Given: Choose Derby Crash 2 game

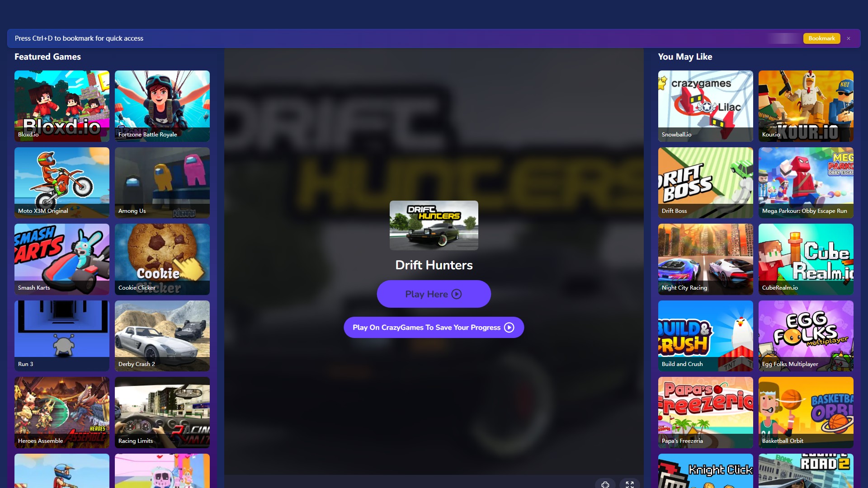Looking at the screenshot, I should [x=162, y=336].
